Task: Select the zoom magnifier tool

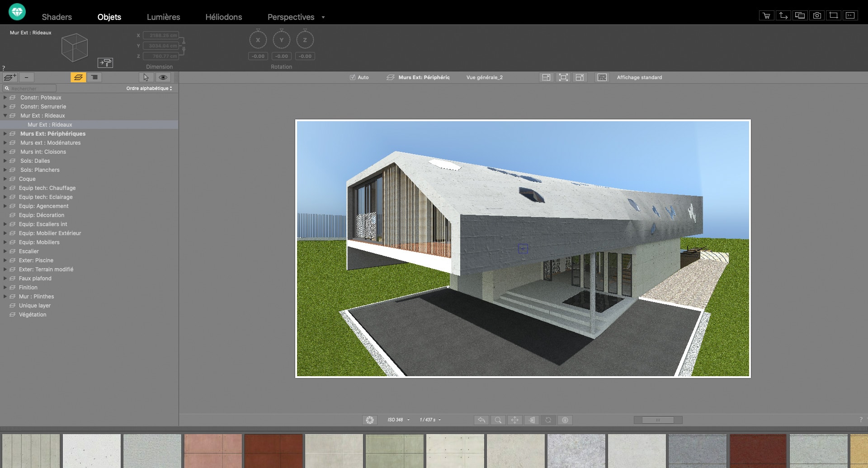Action: click(x=498, y=420)
